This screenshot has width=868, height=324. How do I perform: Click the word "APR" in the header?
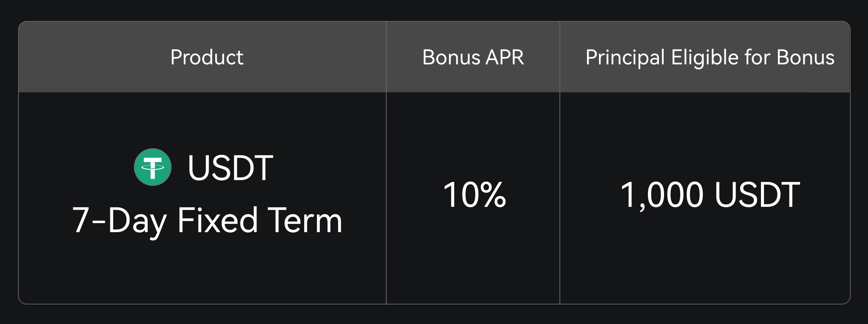point(505,57)
